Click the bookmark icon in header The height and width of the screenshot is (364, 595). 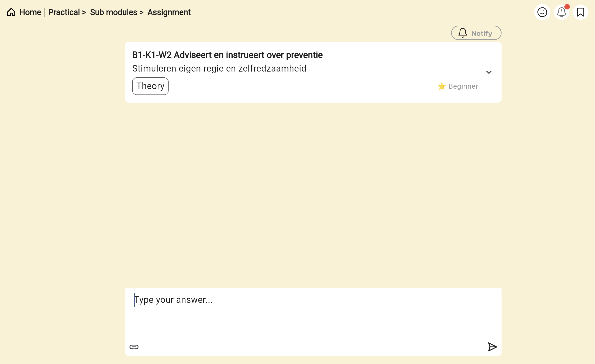pyautogui.click(x=580, y=12)
